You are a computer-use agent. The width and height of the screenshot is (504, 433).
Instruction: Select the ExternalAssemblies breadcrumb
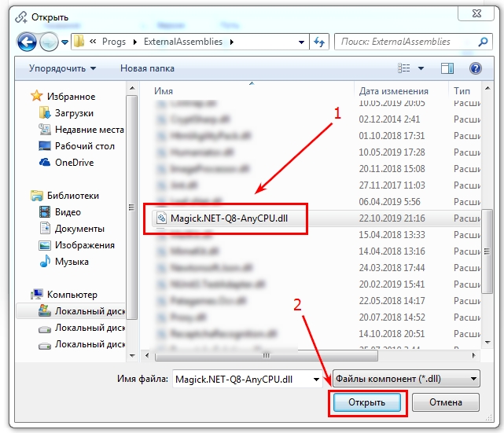coord(183,42)
